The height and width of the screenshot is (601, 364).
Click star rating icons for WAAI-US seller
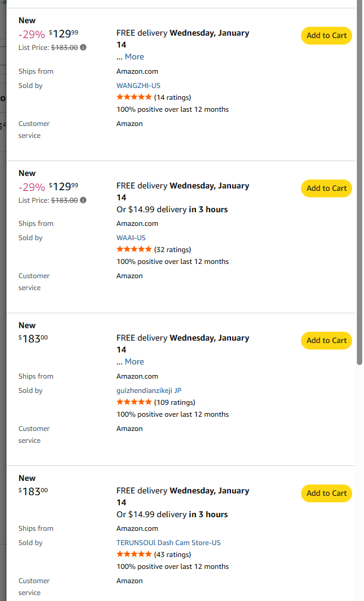[x=134, y=250]
